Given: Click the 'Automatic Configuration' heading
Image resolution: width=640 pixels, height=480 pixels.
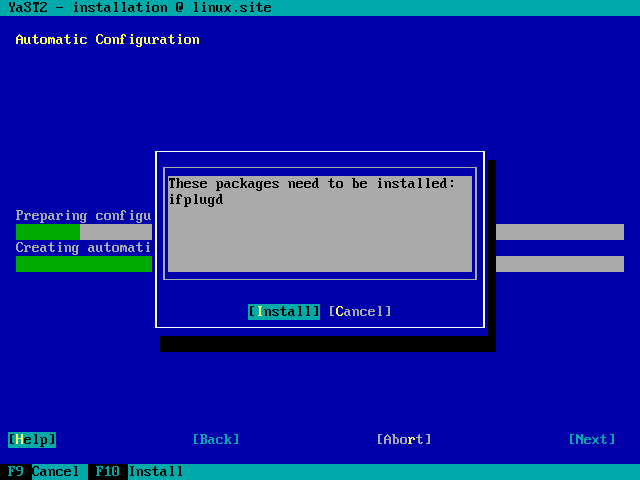Looking at the screenshot, I should tap(108, 40).
